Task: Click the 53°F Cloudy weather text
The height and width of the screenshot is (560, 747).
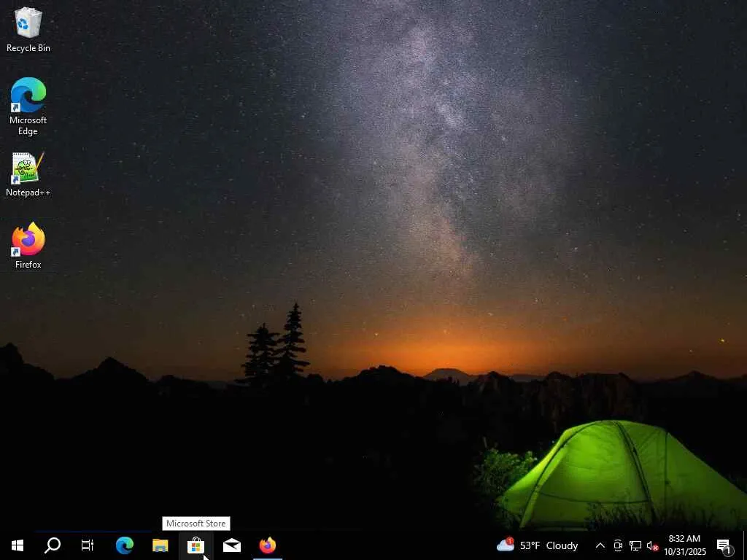Action: [549, 545]
